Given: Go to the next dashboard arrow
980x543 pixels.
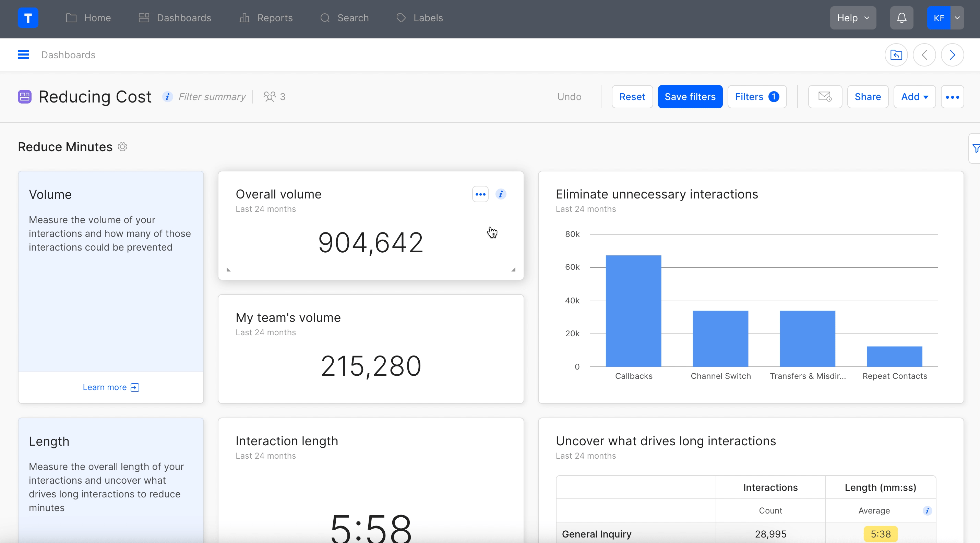Looking at the screenshot, I should (952, 55).
